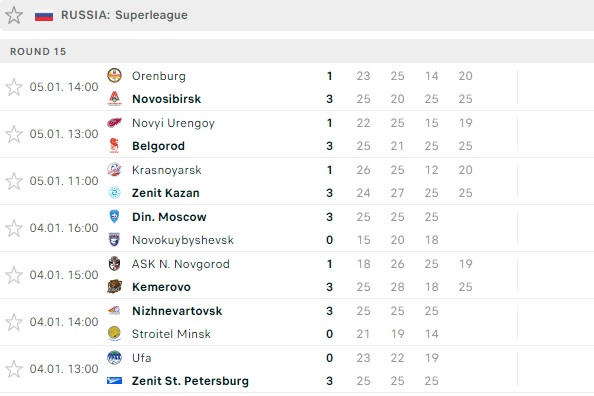Click the Novyi Urengoy team logo
The image size is (594, 396).
tap(114, 123)
